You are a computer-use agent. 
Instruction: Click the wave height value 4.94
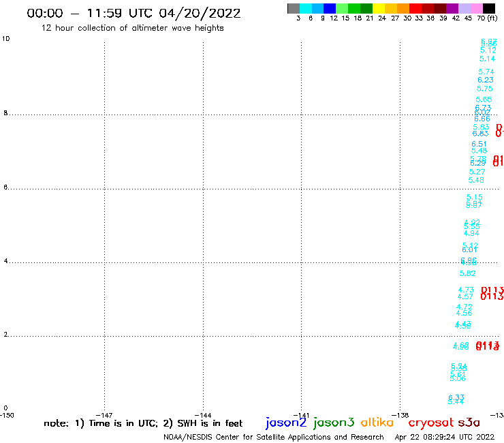471,233
